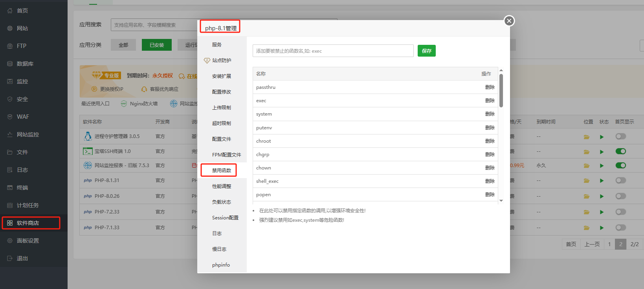Close the php-8.1管理 dialog
This screenshot has height=289, width=644.
tap(509, 21)
